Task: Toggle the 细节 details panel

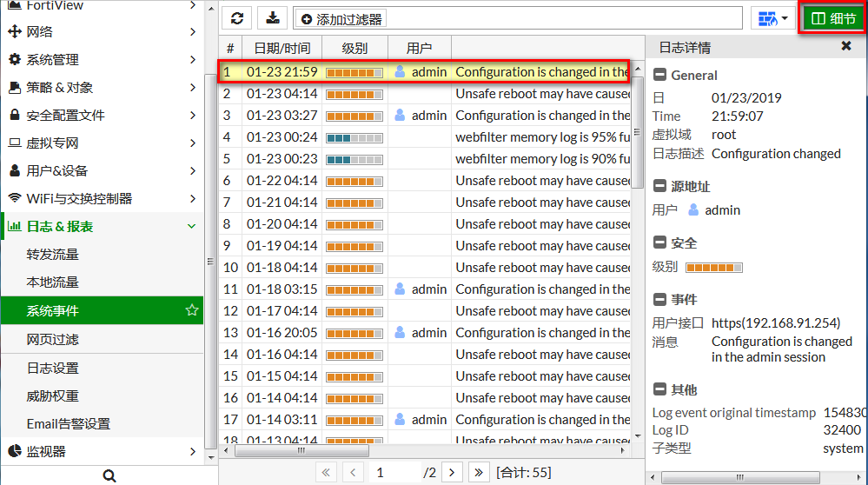Action: click(x=832, y=18)
